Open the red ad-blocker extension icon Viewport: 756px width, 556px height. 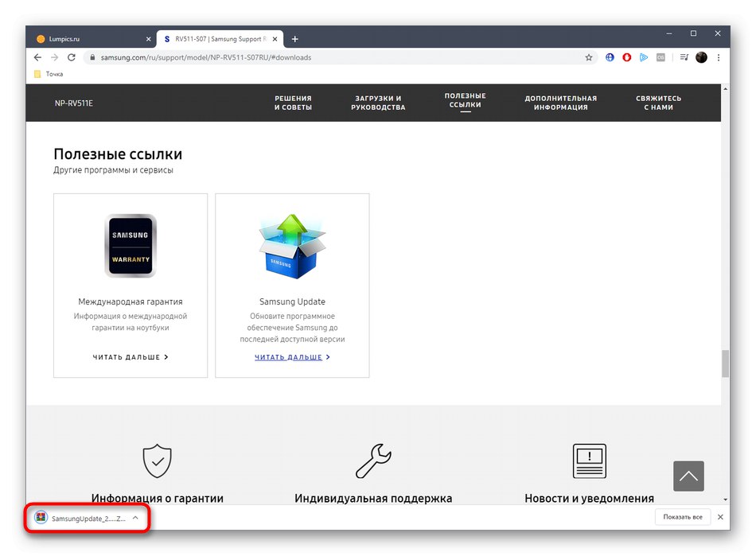tap(626, 57)
